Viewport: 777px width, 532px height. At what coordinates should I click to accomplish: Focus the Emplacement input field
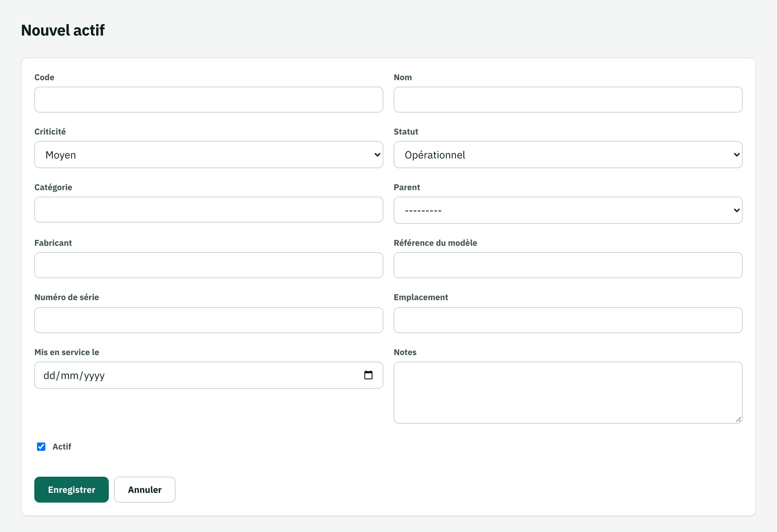pyautogui.click(x=568, y=320)
